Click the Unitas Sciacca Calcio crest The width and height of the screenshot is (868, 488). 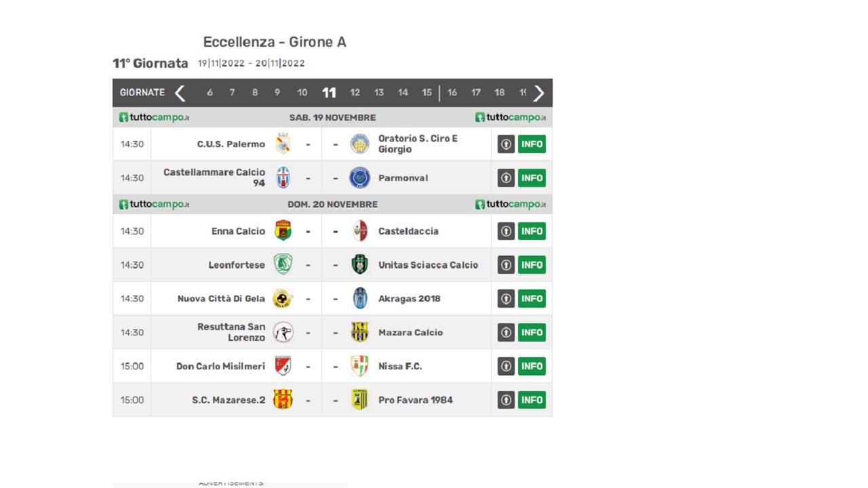tap(359, 264)
